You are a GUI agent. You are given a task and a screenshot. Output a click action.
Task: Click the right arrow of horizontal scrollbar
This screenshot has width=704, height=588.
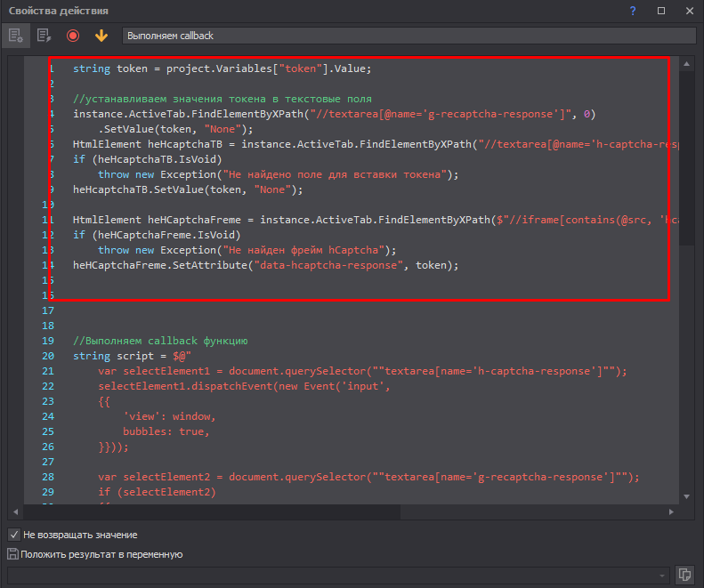point(671,512)
